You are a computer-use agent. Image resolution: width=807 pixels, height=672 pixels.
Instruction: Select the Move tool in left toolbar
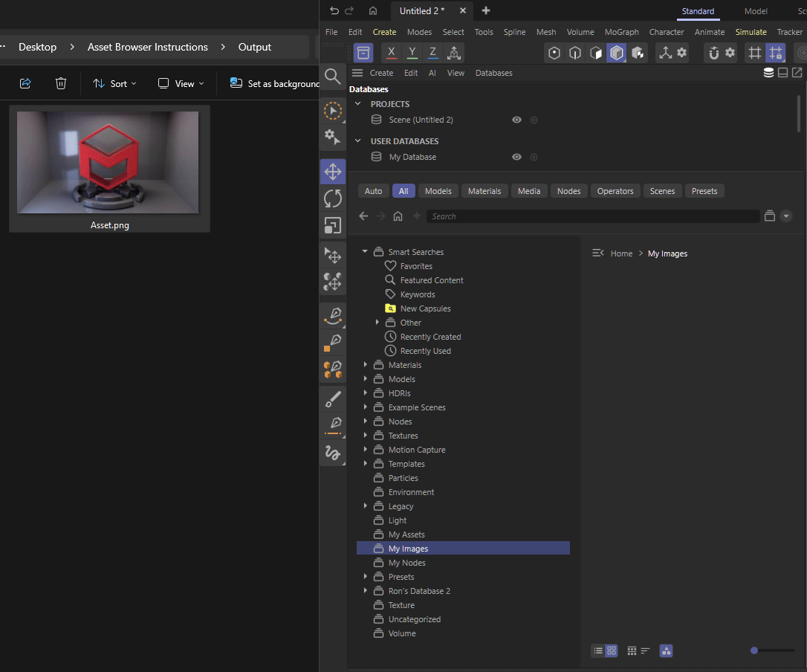tap(333, 172)
